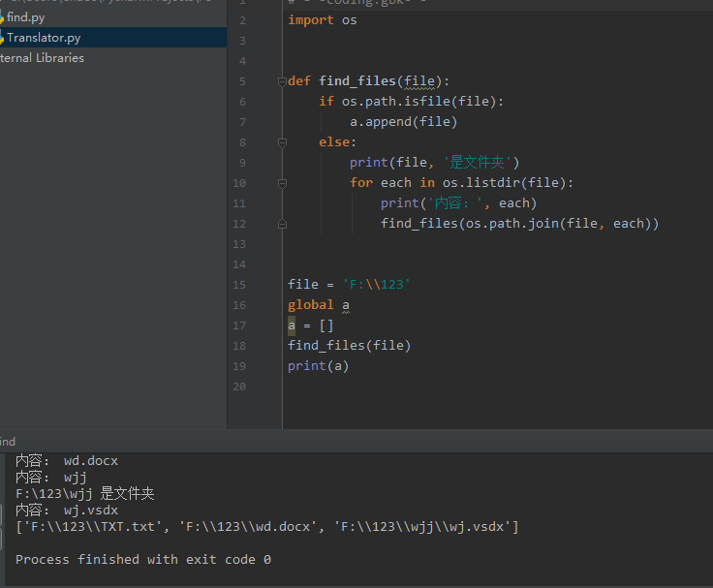Screen dimensions: 713x588
Task: Collapse the def find_files function fold marker
Action: click(282, 81)
